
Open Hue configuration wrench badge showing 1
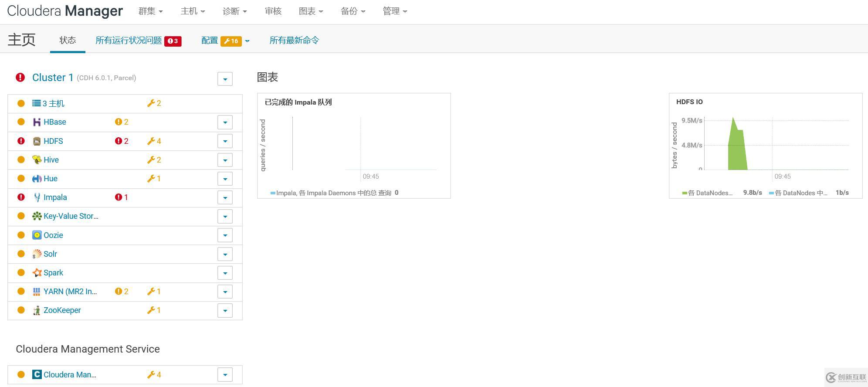tap(154, 179)
